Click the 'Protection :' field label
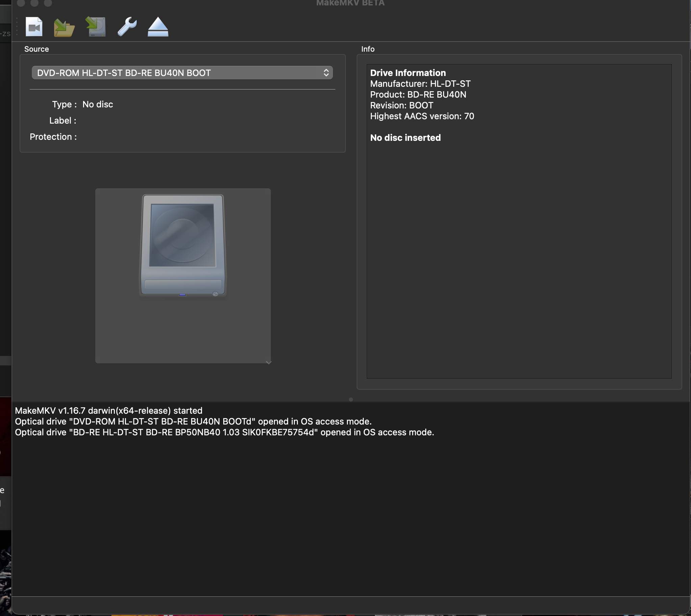Image resolution: width=691 pixels, height=616 pixels. click(53, 137)
